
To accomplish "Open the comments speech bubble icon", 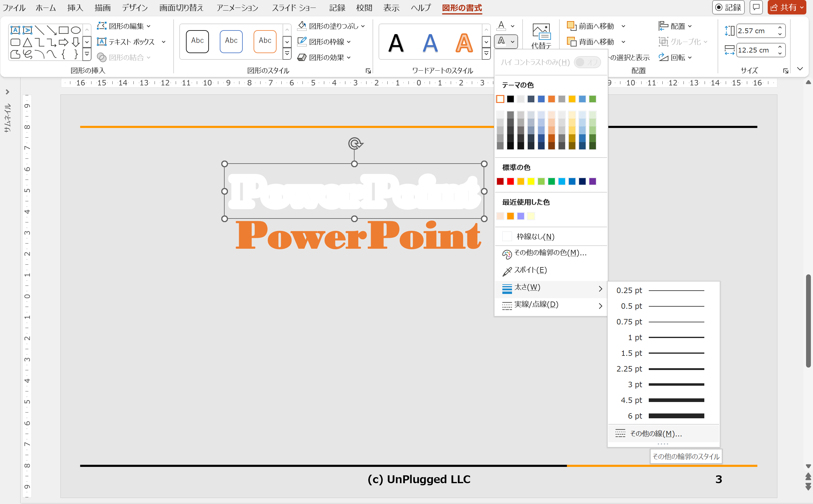I will [x=756, y=7].
